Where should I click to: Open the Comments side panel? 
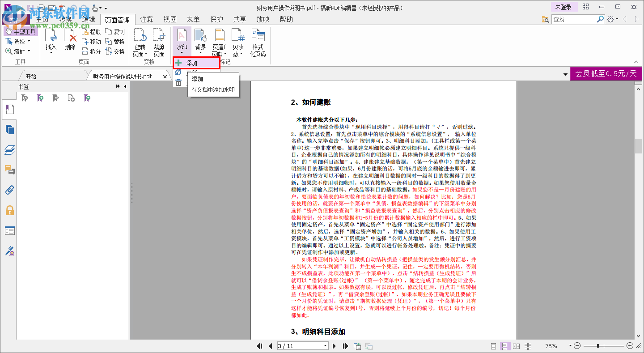(x=9, y=170)
